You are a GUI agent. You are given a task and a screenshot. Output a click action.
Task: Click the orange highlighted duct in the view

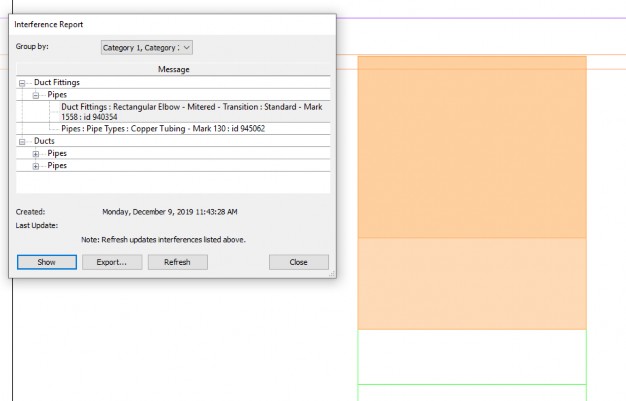472,192
